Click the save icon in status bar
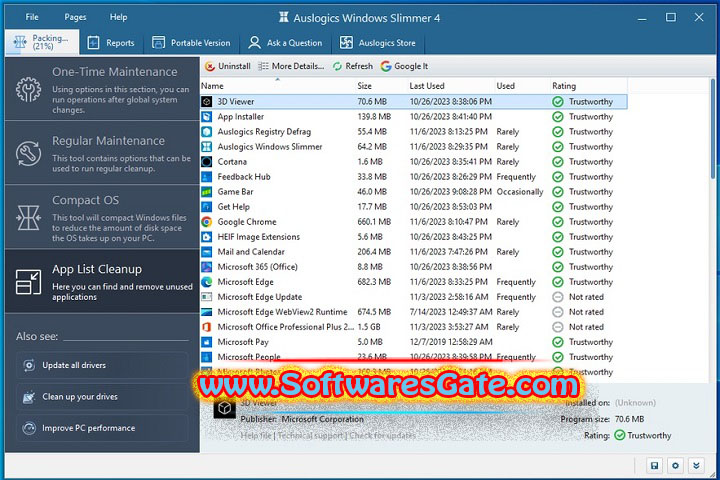 pyautogui.click(x=654, y=466)
